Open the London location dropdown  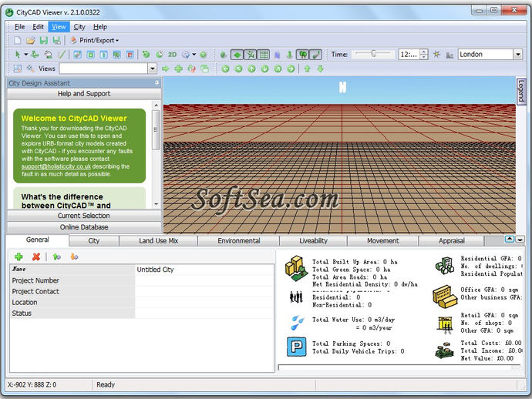point(518,54)
